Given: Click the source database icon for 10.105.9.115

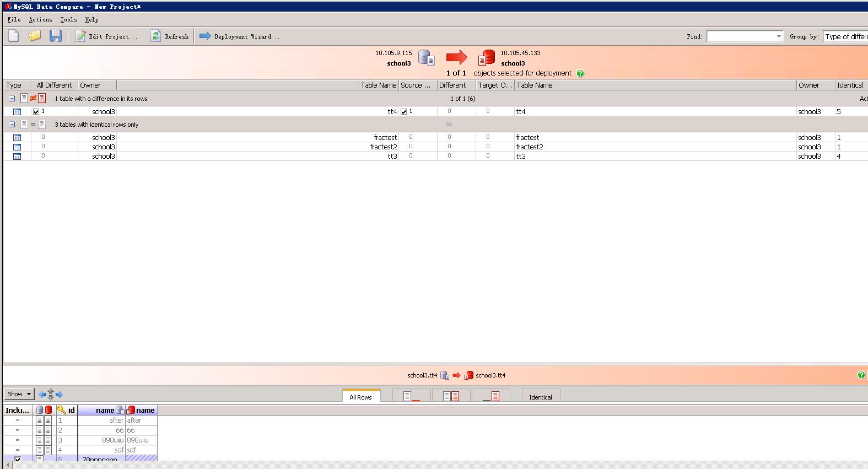Looking at the screenshot, I should (x=426, y=57).
